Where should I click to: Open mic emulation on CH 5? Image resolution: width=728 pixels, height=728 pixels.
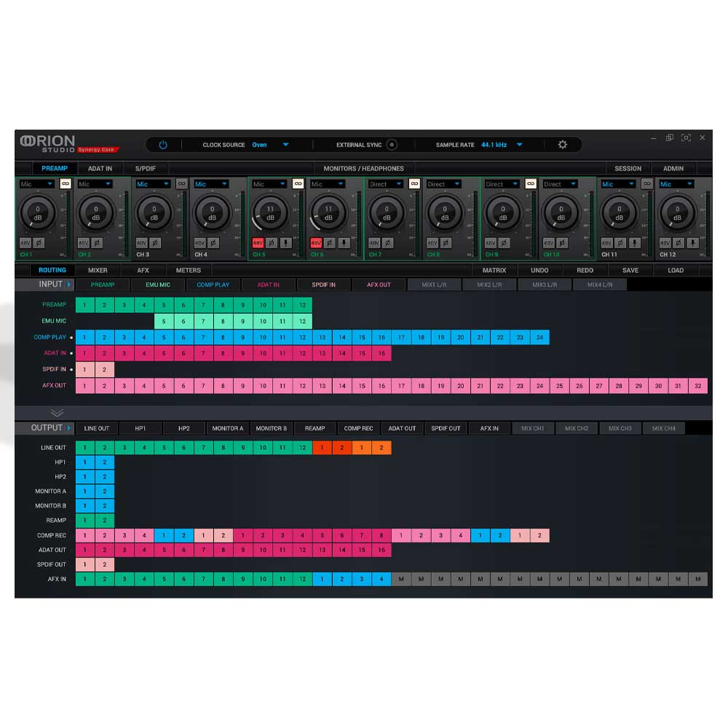coord(286,243)
